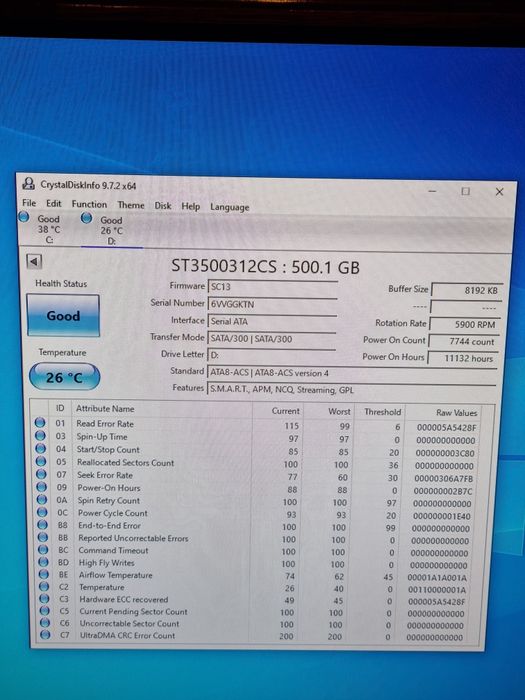Open the Language menu
Image resolution: width=525 pixels, height=700 pixels.
tap(229, 207)
